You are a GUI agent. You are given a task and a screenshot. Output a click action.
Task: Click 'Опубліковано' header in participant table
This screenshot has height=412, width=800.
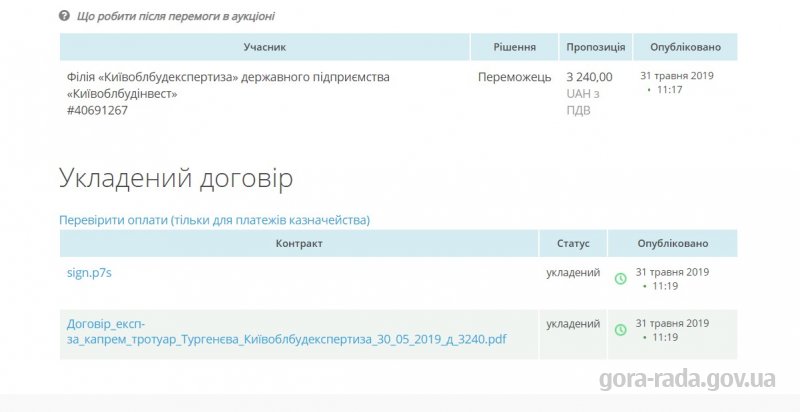tap(685, 47)
